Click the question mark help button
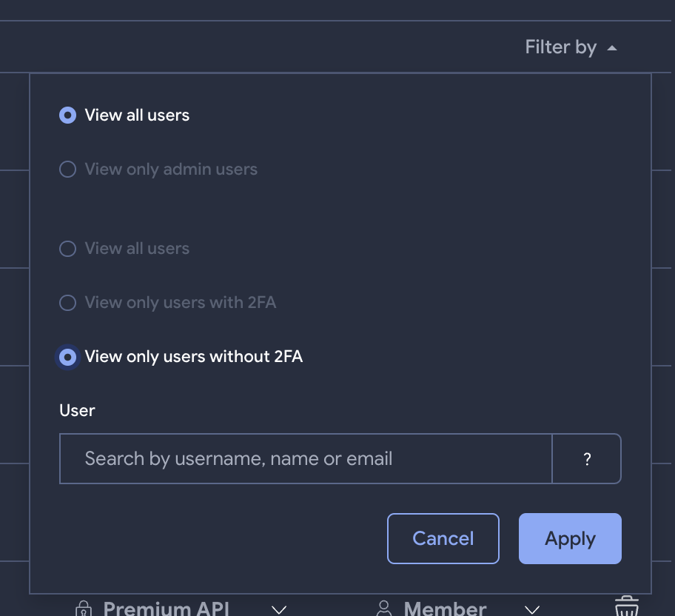This screenshot has height=616, width=675. [x=587, y=459]
